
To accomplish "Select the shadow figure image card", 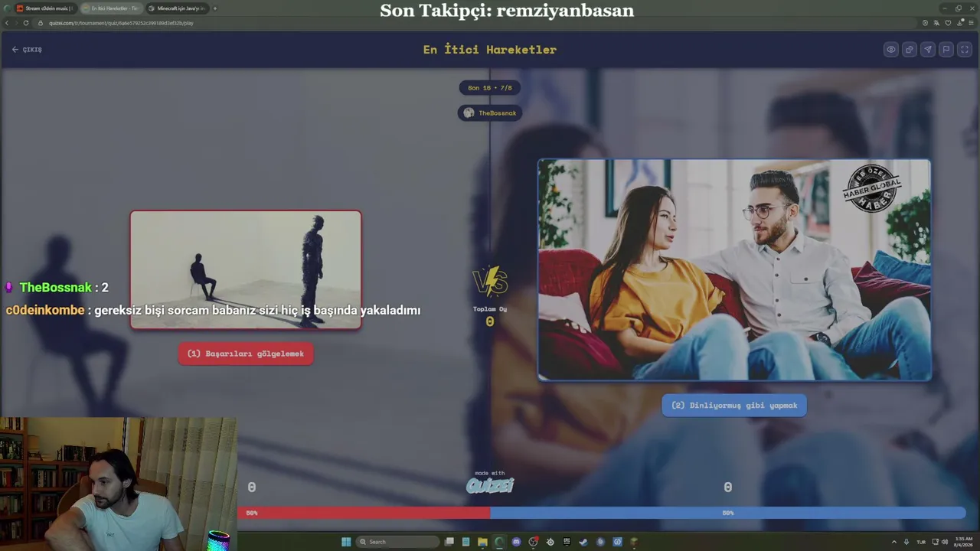I will click(246, 270).
